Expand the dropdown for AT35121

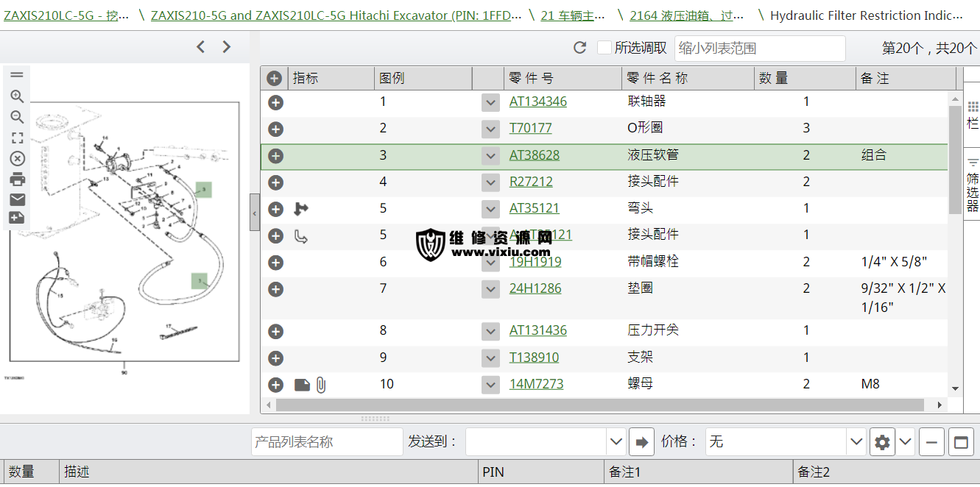(491, 209)
